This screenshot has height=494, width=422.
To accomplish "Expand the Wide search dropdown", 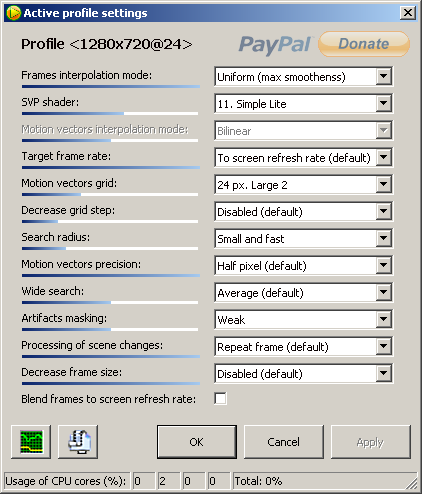I will coord(303,293).
